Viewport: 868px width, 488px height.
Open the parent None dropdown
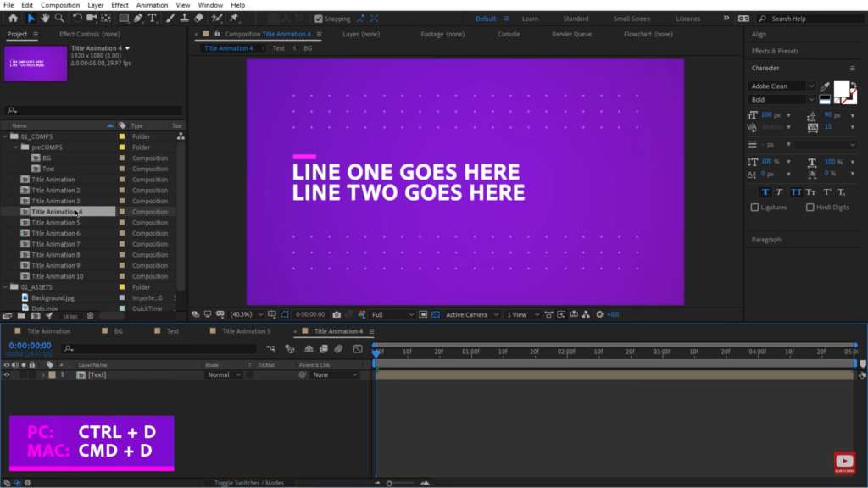[334, 374]
